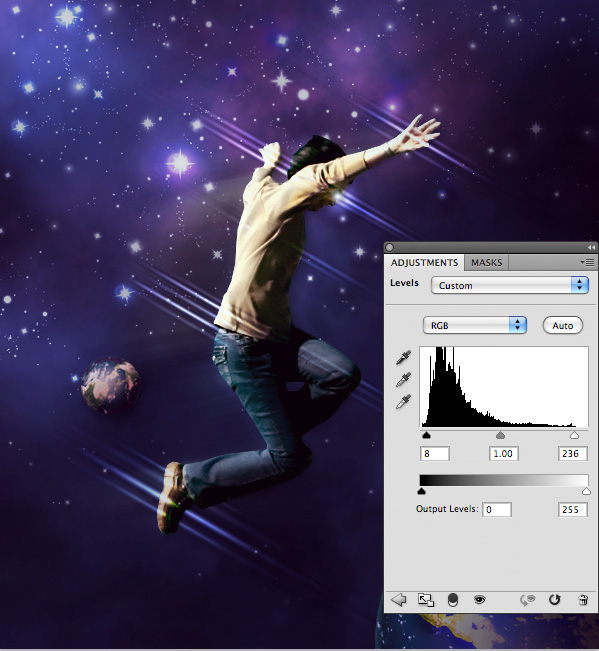Click the output levels field showing 255

pos(572,509)
